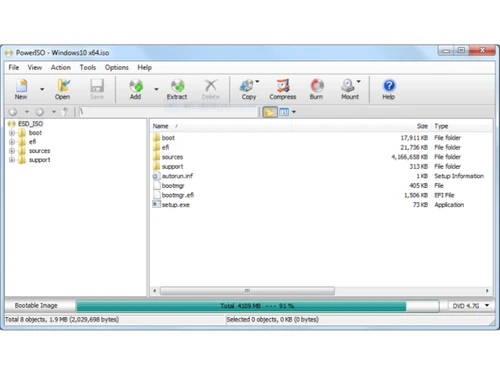
Task: Select the support folder in file list
Action: (x=172, y=166)
